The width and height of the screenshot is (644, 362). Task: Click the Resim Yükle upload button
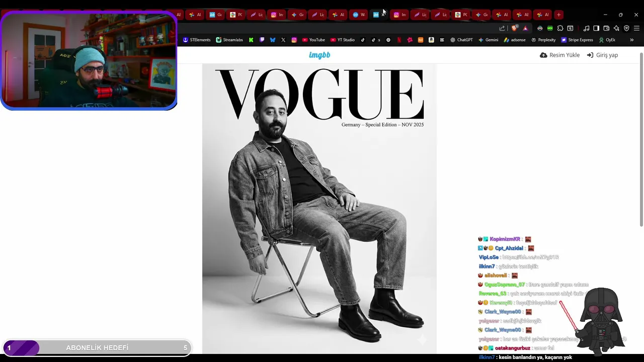(559, 55)
